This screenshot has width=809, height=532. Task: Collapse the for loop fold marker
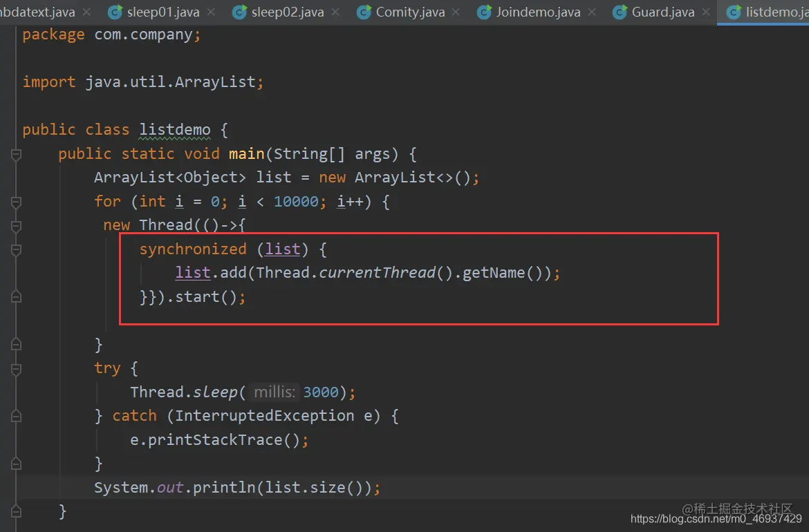[16, 202]
